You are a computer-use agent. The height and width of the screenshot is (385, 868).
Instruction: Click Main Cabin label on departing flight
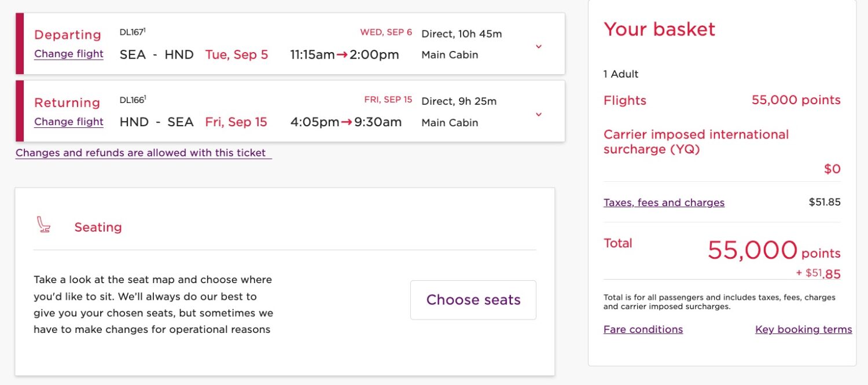point(449,55)
